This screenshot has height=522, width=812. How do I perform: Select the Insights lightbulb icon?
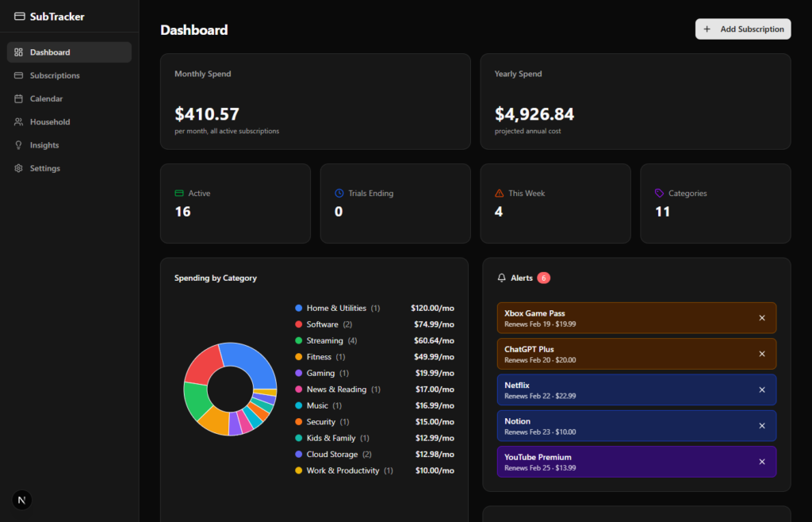(19, 144)
